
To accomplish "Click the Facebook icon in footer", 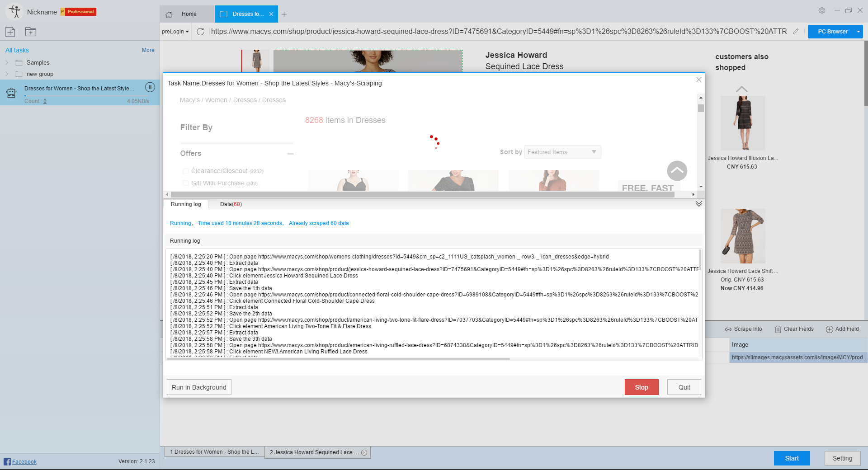I will (x=7, y=461).
